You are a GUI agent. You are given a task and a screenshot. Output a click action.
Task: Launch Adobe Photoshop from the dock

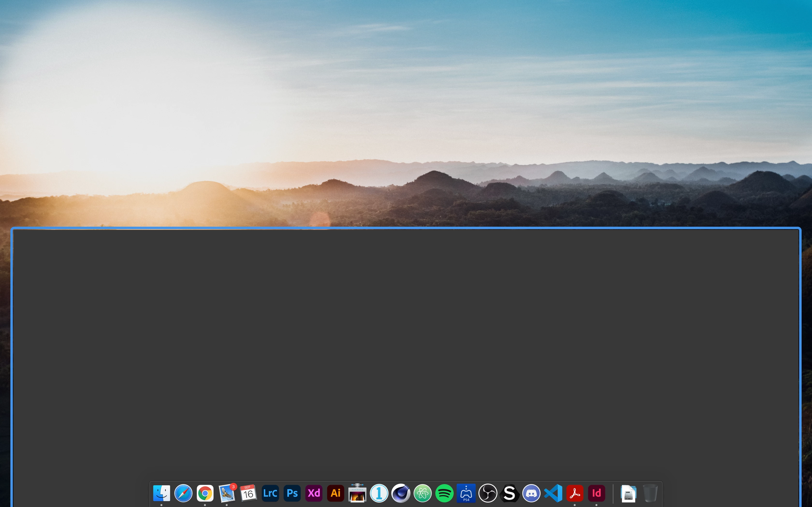coord(292,493)
